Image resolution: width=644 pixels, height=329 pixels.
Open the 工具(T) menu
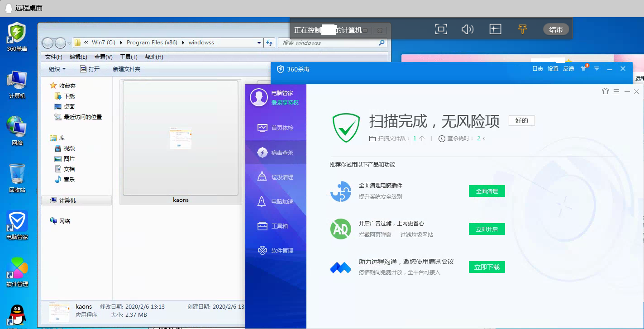129,57
